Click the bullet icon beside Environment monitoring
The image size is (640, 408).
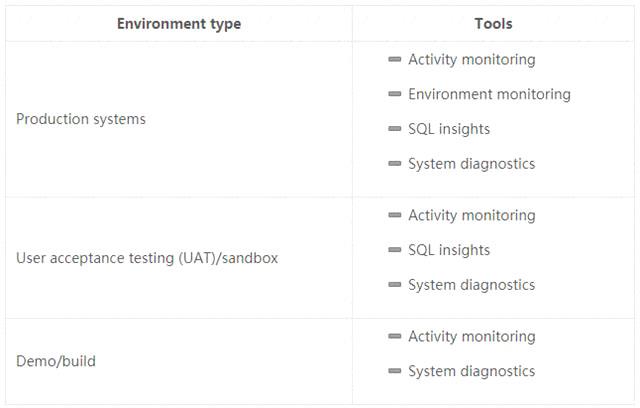[394, 94]
